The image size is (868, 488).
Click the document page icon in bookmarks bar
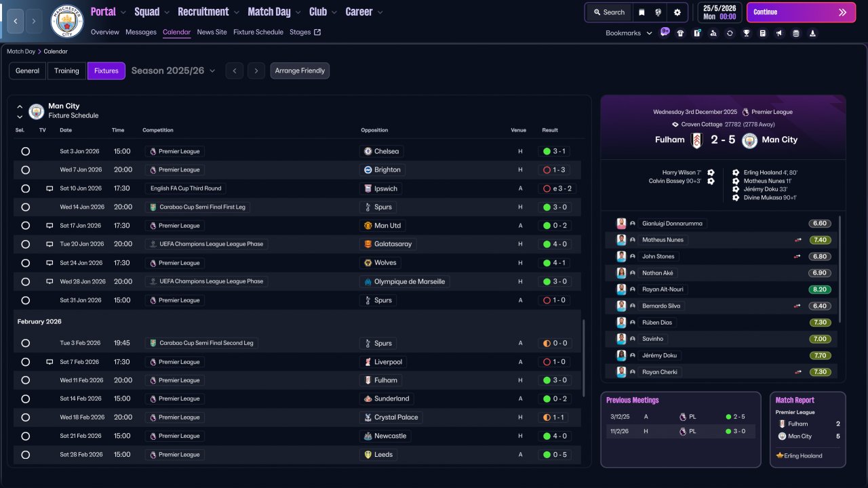tap(763, 33)
